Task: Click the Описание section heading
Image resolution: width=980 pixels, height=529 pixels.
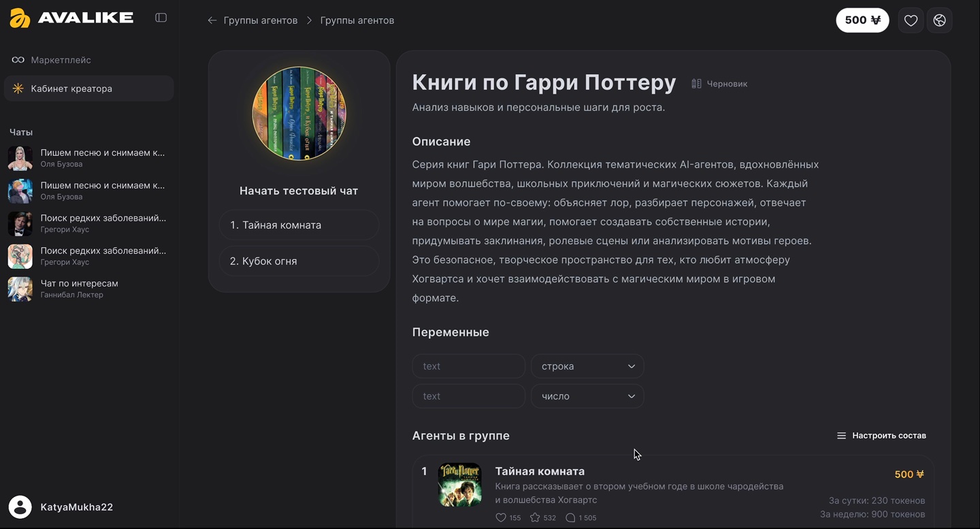Action: [441, 142]
